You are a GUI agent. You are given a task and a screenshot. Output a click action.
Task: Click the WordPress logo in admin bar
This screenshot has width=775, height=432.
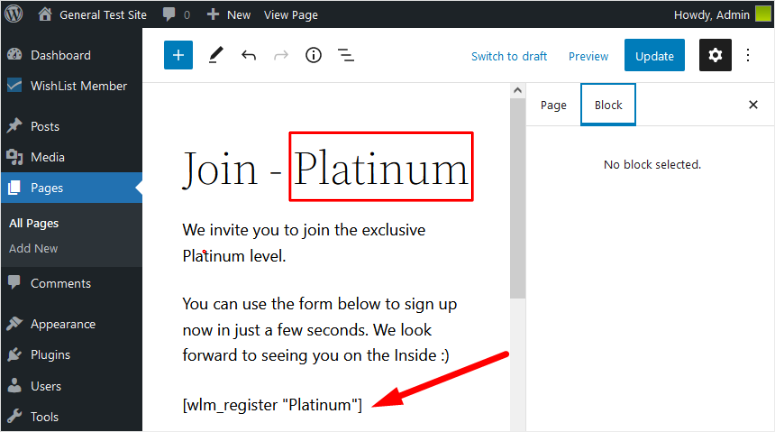[x=14, y=15]
